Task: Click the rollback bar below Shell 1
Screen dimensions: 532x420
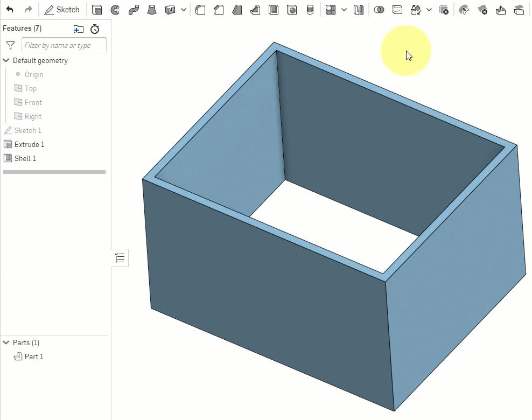Action: tap(54, 172)
